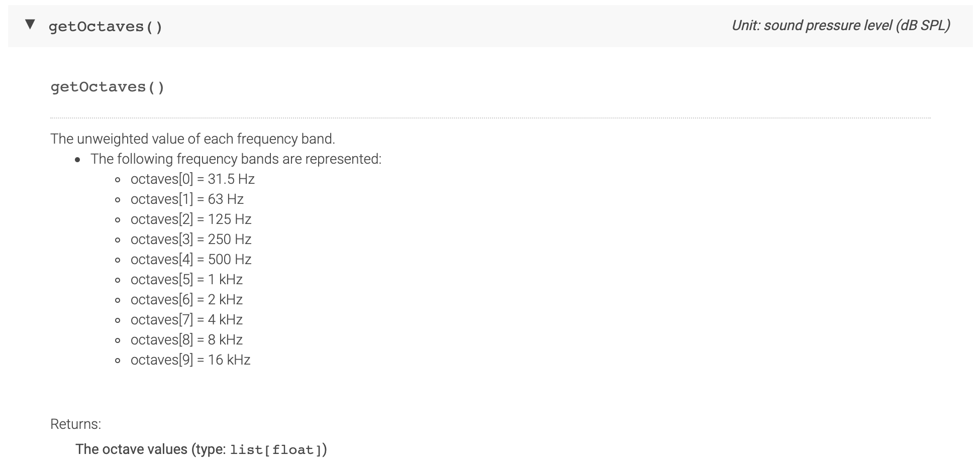Select the octaves[9] = 16 kHz entry
This screenshot has width=980, height=464.
click(190, 360)
